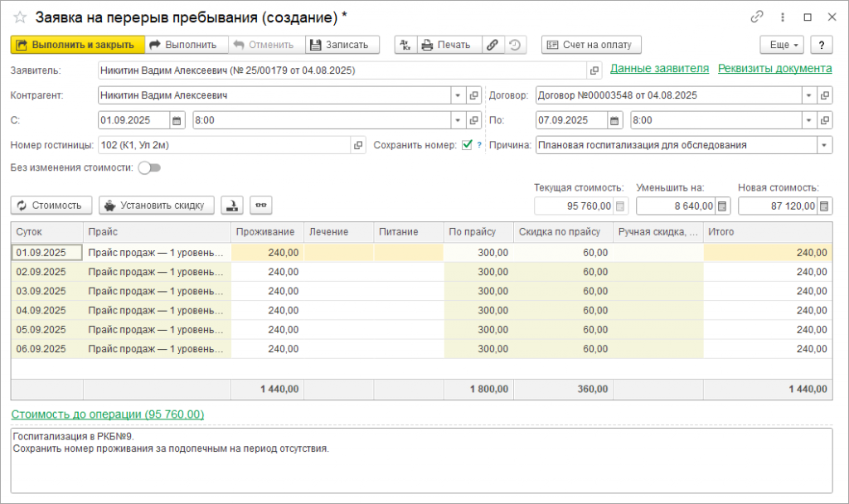Image resolution: width=849 pixels, height=504 pixels.
Task: Expand the Причина dropdown list
Action: click(x=824, y=145)
